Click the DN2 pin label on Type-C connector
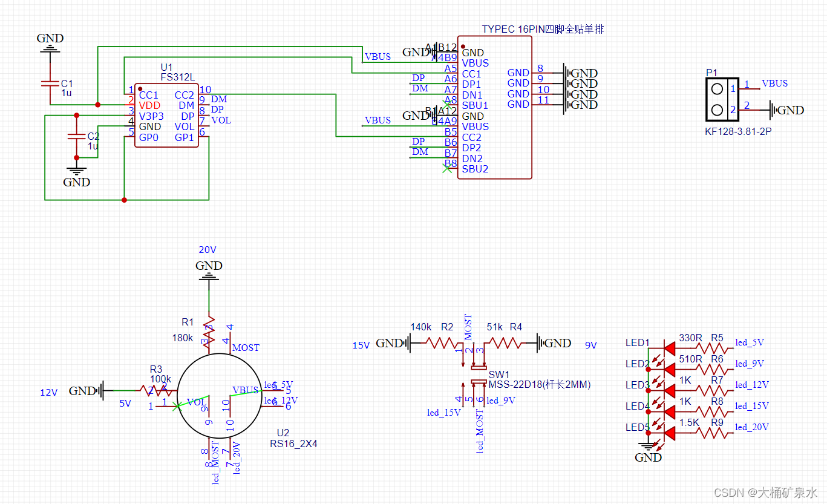 [472, 159]
